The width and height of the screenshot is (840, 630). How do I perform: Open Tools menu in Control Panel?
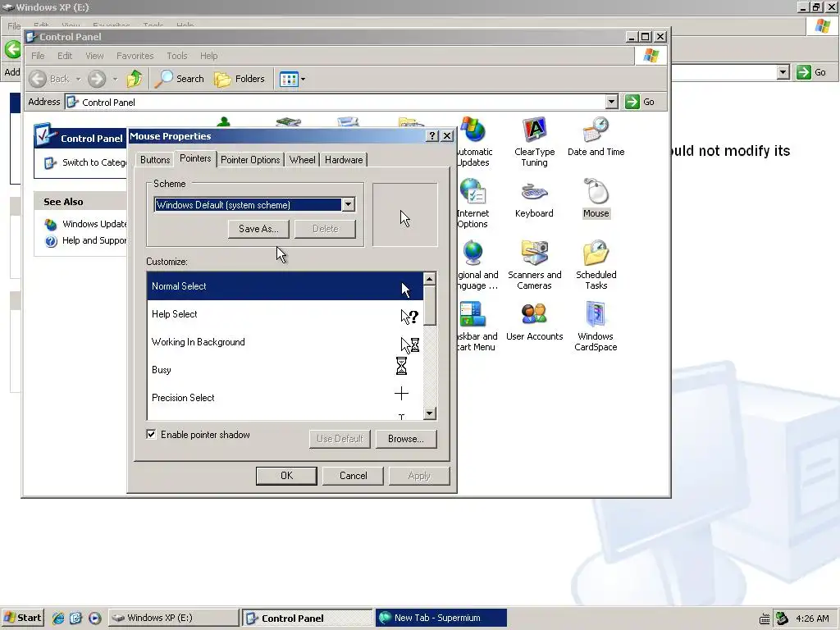coord(177,56)
